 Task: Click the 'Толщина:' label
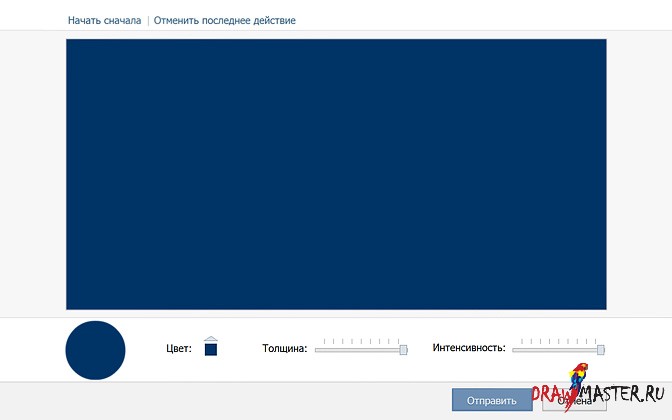[x=285, y=348]
